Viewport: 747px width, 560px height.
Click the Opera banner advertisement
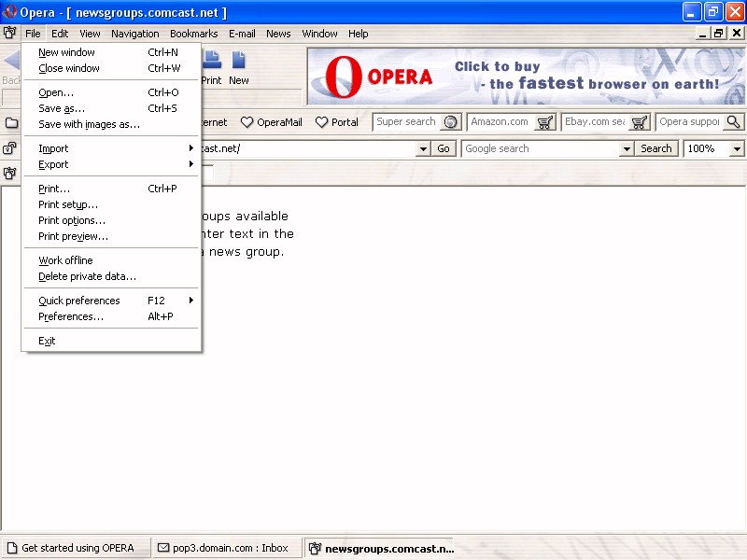tap(526, 77)
